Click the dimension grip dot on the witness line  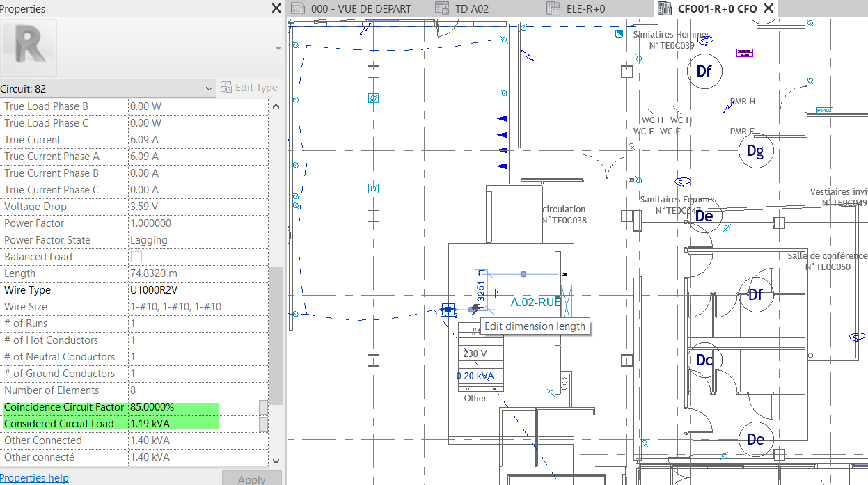523,273
